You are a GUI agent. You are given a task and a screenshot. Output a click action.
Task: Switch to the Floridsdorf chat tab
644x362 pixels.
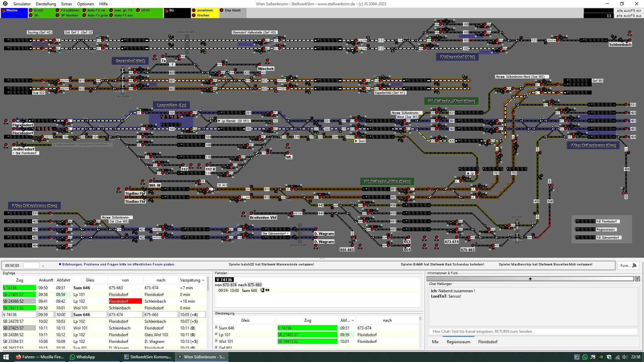pyautogui.click(x=488, y=342)
